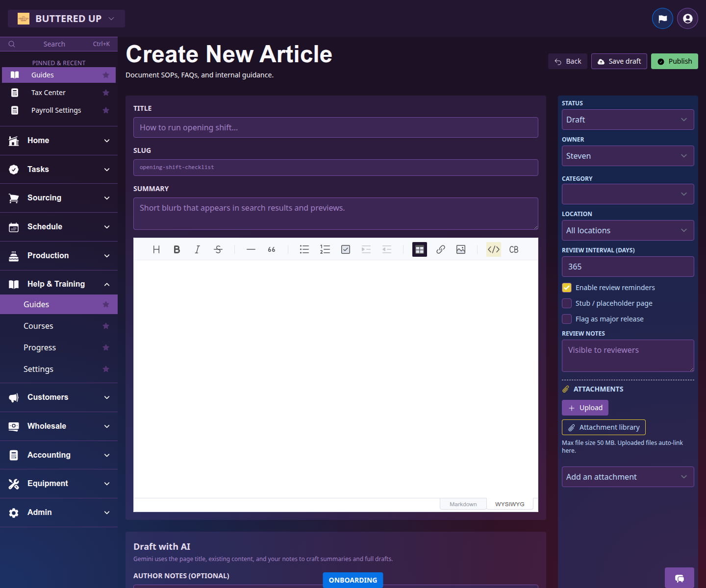Open the Status dropdown showing Draft
Viewport: 706px width, 588px height.
click(628, 120)
